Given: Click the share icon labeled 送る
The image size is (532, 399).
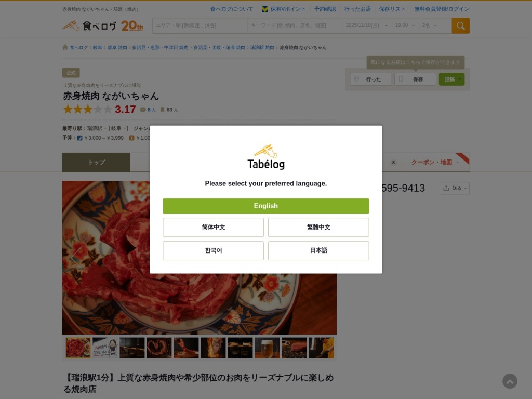Looking at the screenshot, I should point(455,188).
